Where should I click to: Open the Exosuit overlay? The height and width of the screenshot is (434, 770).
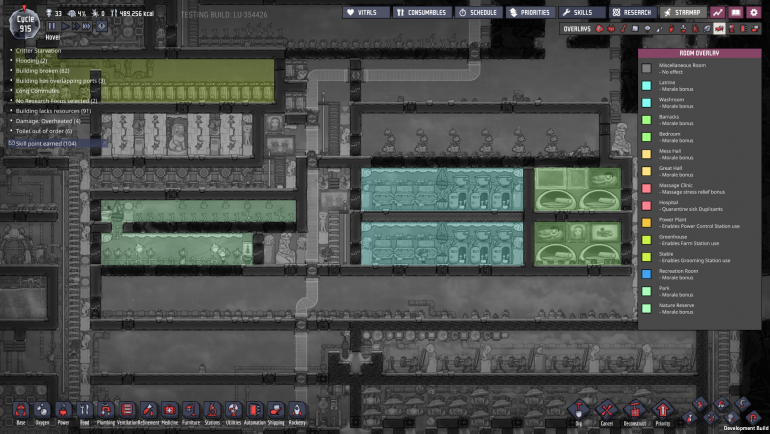(732, 28)
